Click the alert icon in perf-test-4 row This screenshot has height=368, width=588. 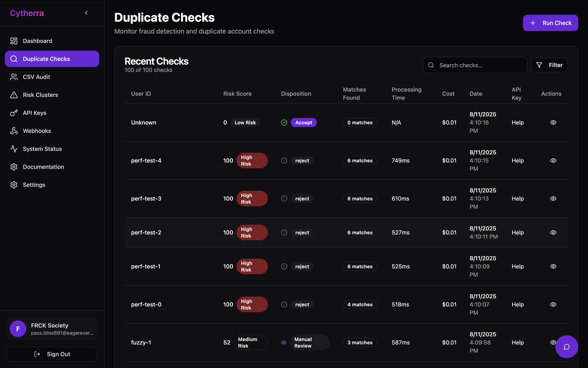click(x=284, y=161)
